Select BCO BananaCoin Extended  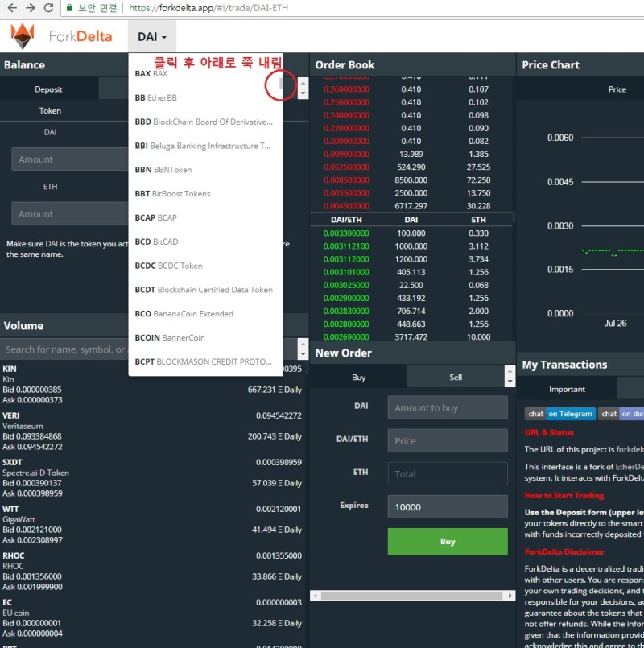click(205, 313)
